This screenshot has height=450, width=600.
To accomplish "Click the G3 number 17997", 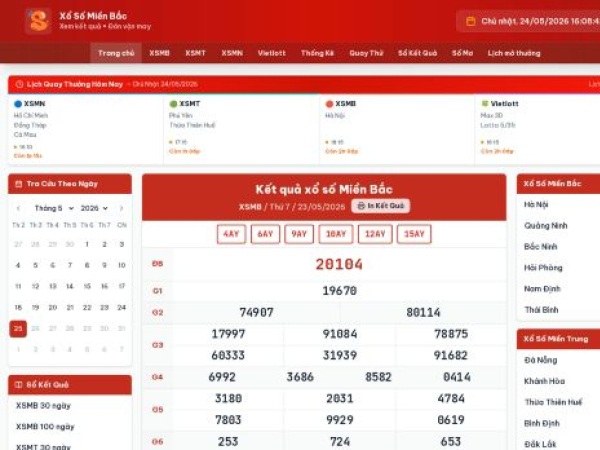I will [228, 334].
